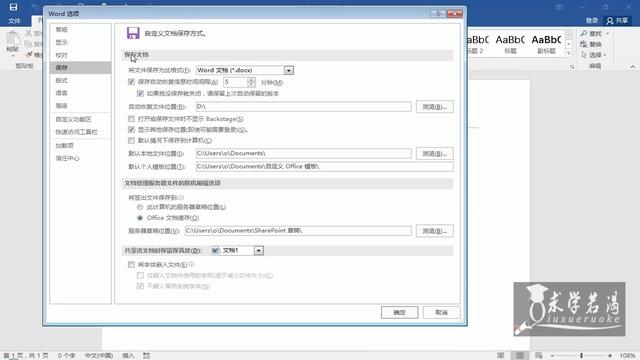Screen dimensions: 640x360
Task: Click the auto-recover minutes value field
Action: (x=236, y=82)
